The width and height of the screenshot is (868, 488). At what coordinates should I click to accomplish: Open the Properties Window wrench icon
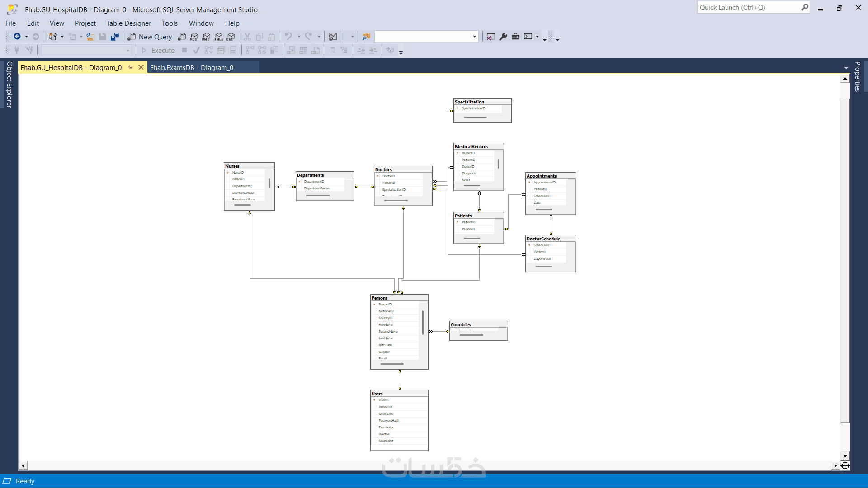[503, 37]
